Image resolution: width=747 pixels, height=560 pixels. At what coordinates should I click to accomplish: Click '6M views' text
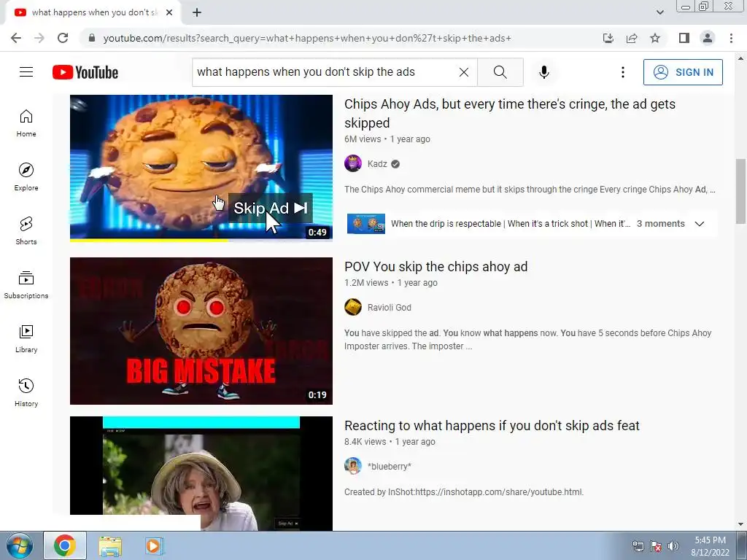[363, 139]
